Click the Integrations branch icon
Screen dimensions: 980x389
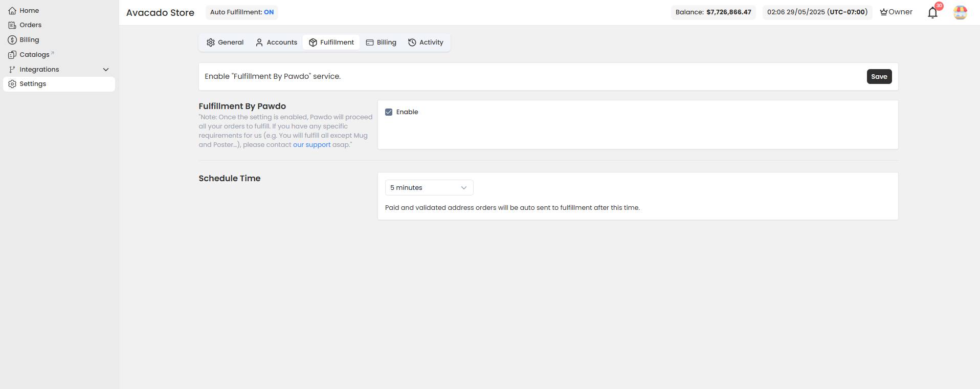pyautogui.click(x=12, y=69)
